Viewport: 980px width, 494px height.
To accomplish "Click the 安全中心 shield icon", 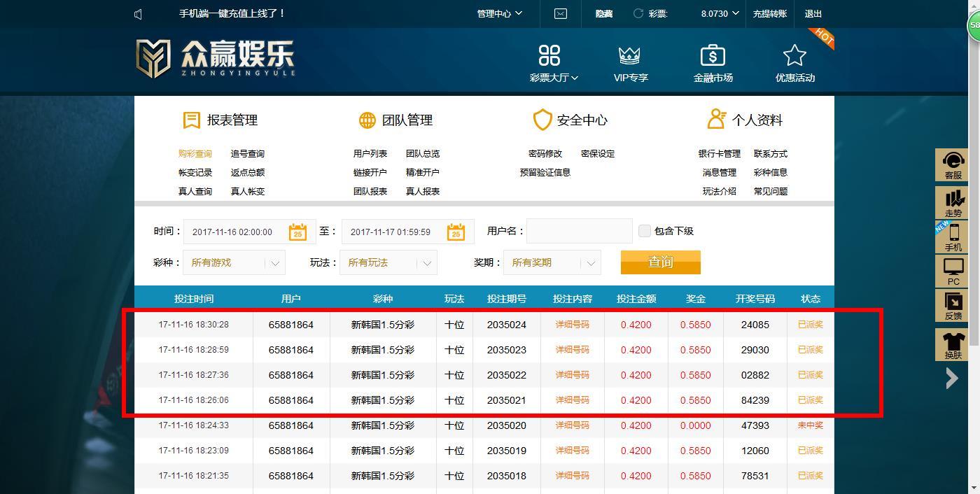I will tap(542, 120).
